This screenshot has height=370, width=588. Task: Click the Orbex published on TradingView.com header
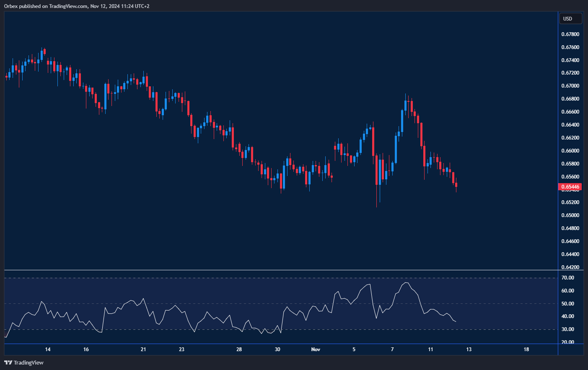77,6
